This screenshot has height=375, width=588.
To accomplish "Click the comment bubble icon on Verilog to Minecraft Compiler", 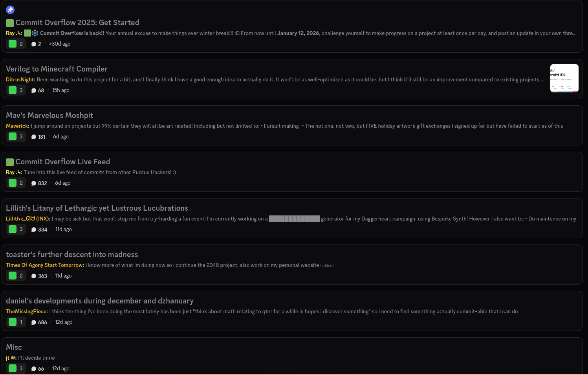I will pos(33,90).
